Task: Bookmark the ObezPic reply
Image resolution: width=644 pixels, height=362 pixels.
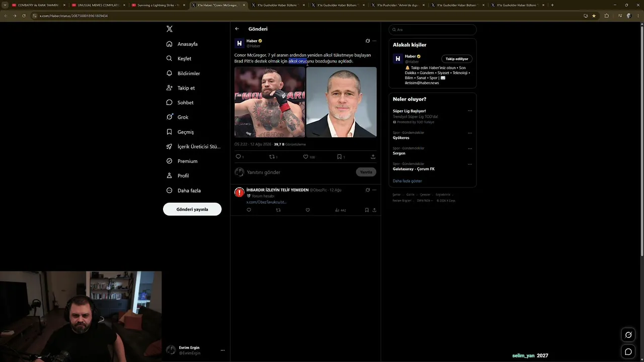Action: tap(367, 210)
